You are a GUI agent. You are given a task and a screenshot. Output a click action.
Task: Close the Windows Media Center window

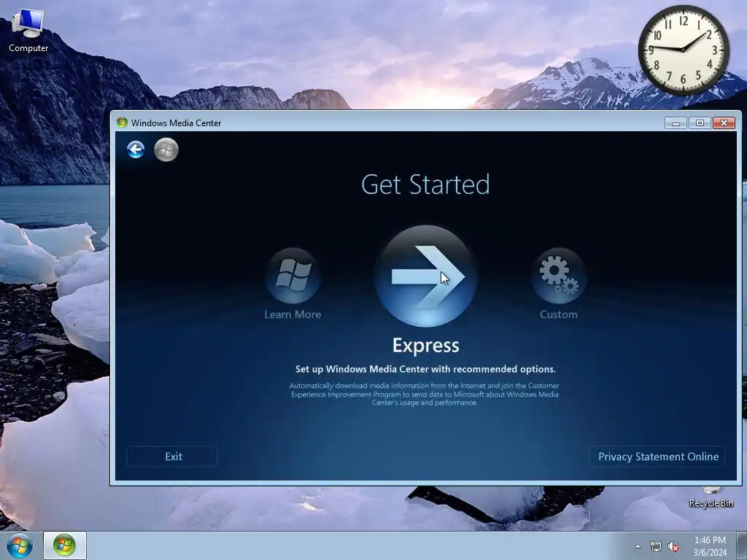pos(724,122)
